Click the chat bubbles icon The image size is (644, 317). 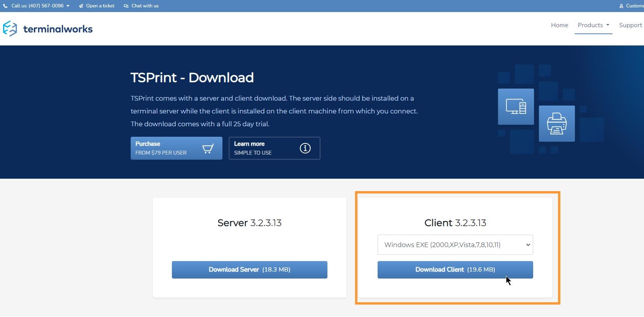(x=126, y=6)
